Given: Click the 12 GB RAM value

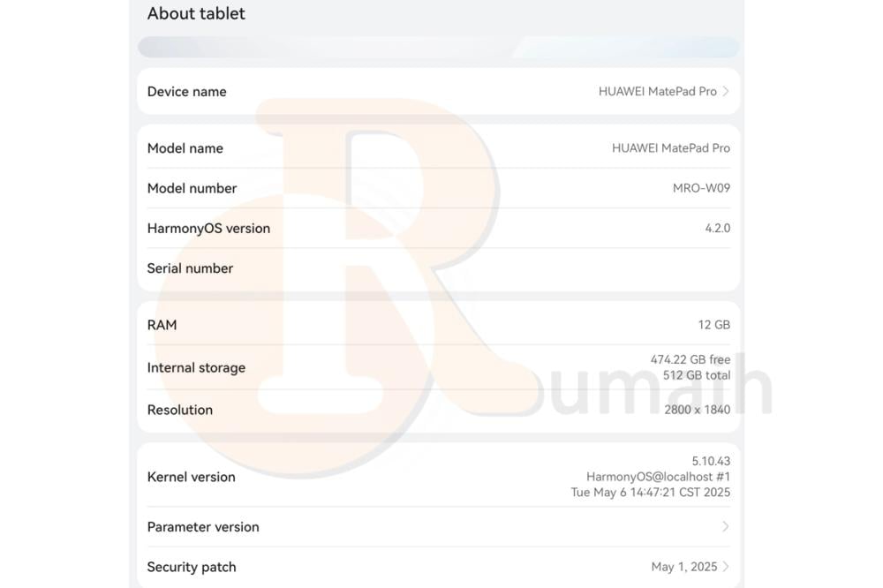Looking at the screenshot, I should coord(713,325).
